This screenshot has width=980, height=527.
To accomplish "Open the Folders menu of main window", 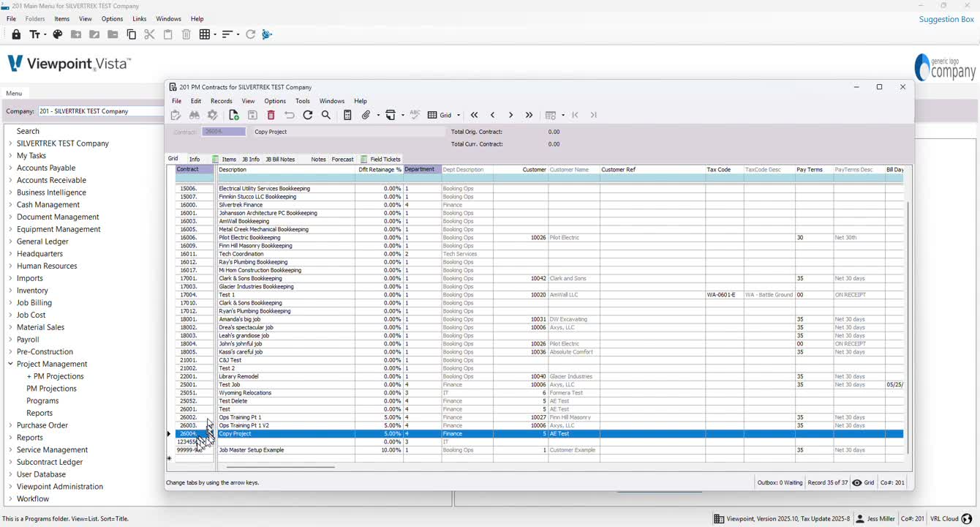I will 35,18.
